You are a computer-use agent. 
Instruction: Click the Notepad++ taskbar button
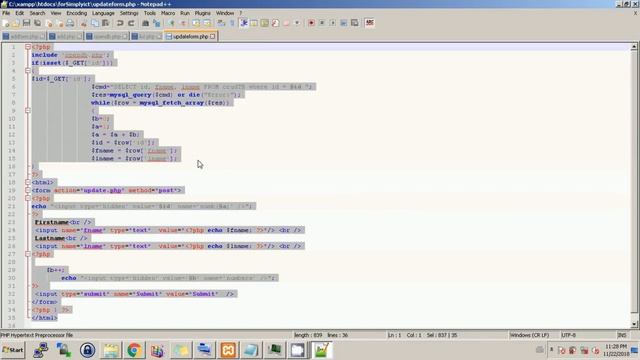point(322,350)
